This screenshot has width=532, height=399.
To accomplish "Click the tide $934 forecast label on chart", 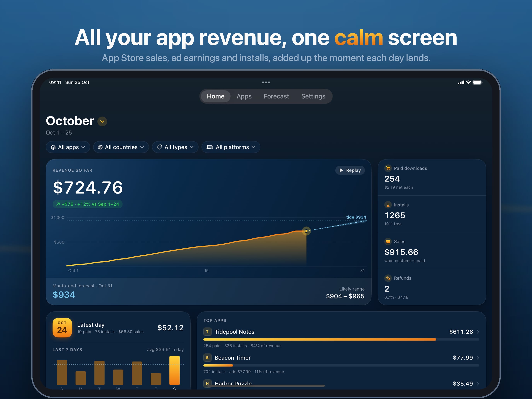I will [x=356, y=217].
